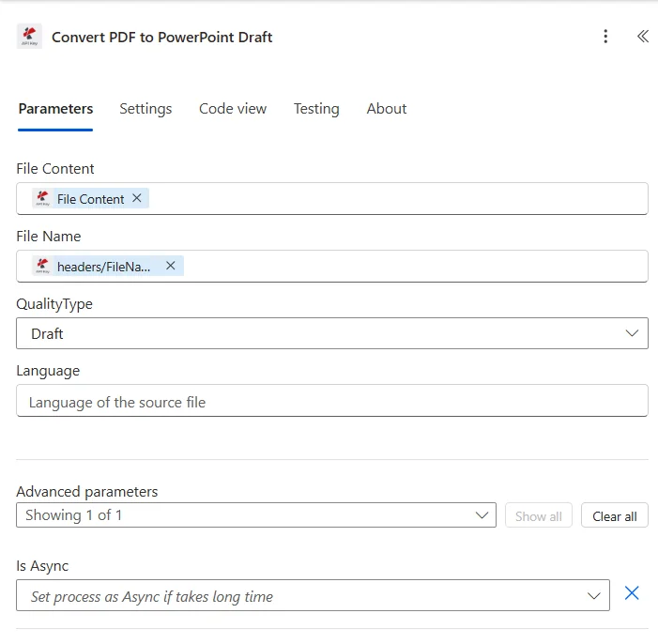Open the Testing tab
This screenshot has height=644, width=658.
[x=316, y=109]
